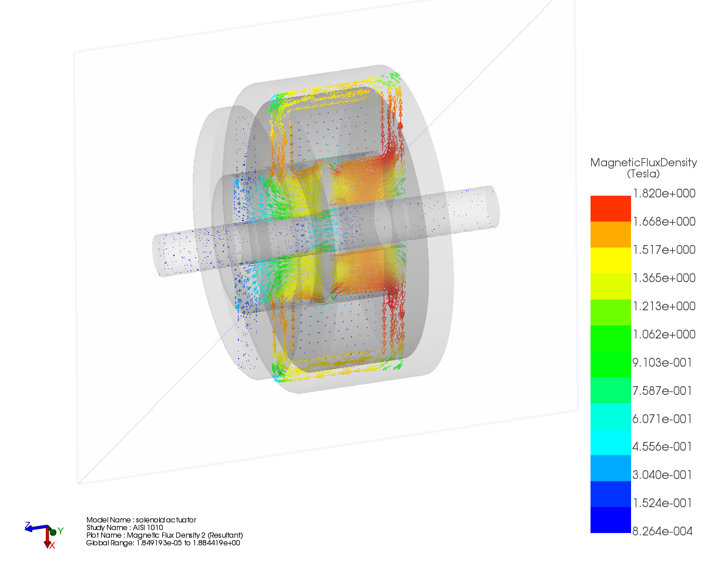Select the MagneticFluxDensity legend title

point(643,163)
